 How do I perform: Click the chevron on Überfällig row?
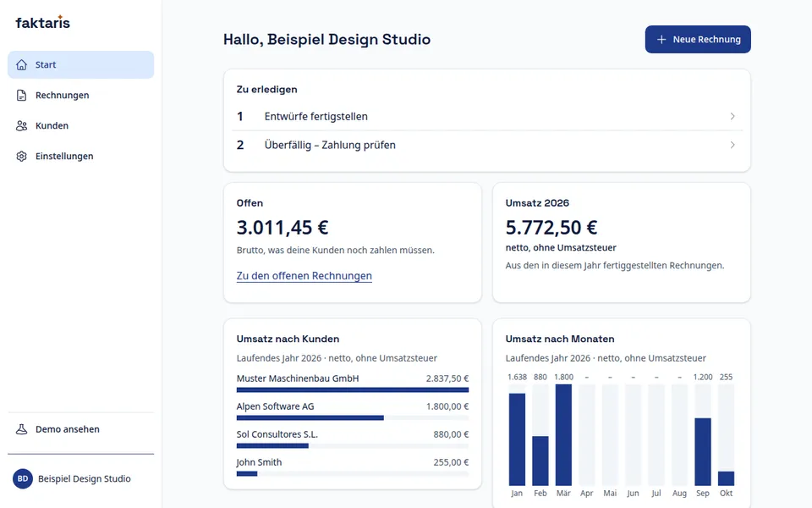click(732, 145)
